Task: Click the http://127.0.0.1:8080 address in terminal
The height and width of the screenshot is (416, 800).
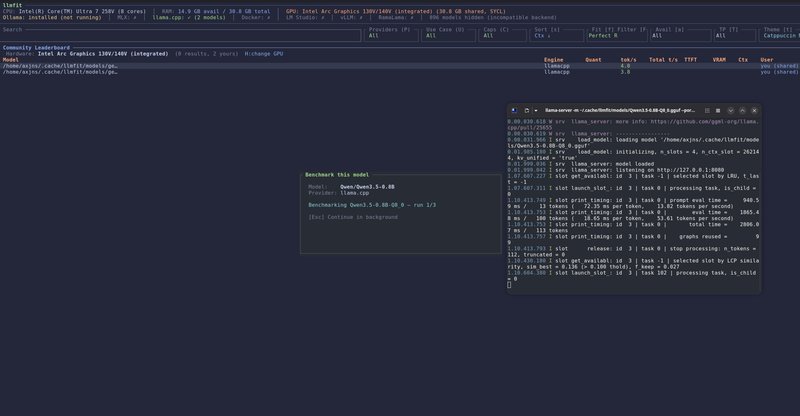Action: tap(690, 170)
